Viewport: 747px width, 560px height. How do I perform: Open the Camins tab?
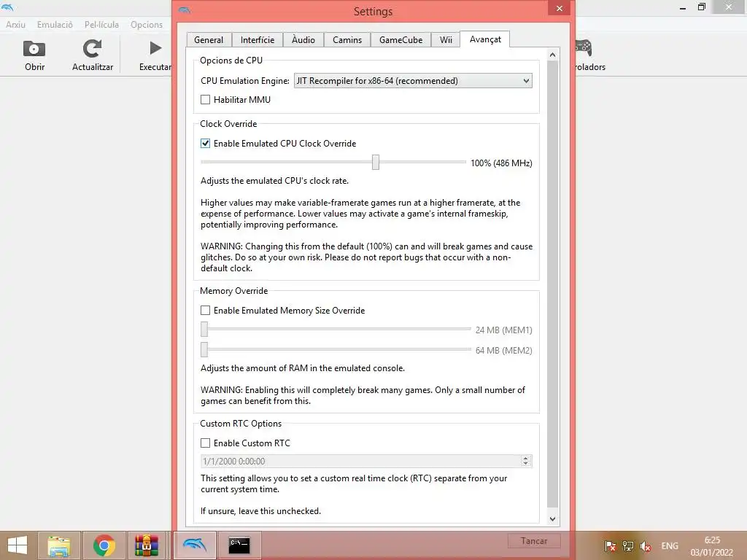[347, 40]
